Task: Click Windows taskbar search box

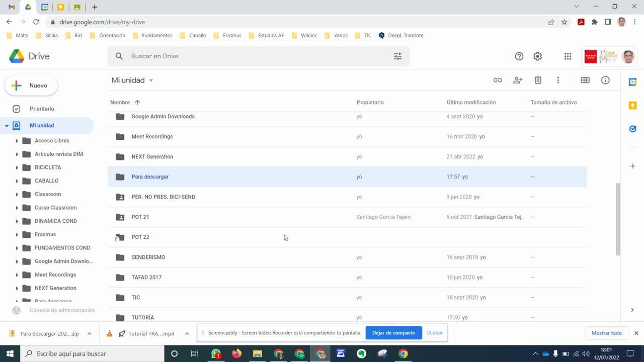Action: coord(92,353)
